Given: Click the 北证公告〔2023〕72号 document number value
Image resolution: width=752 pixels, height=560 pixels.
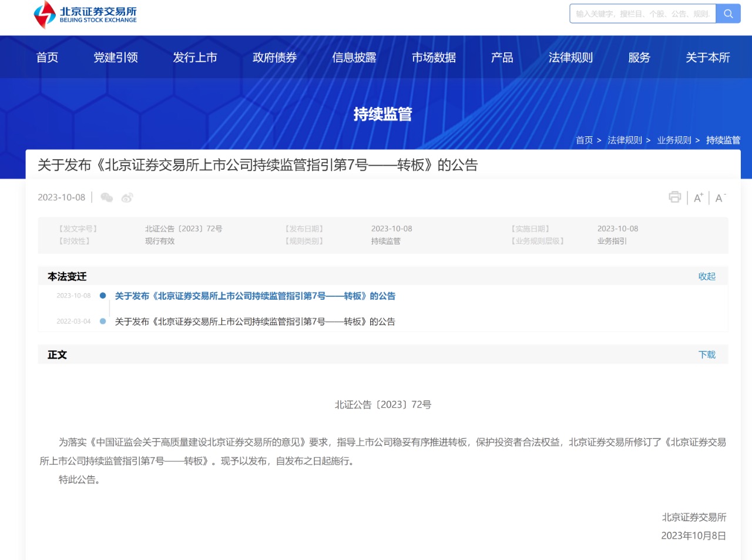Looking at the screenshot, I should coord(184,229).
